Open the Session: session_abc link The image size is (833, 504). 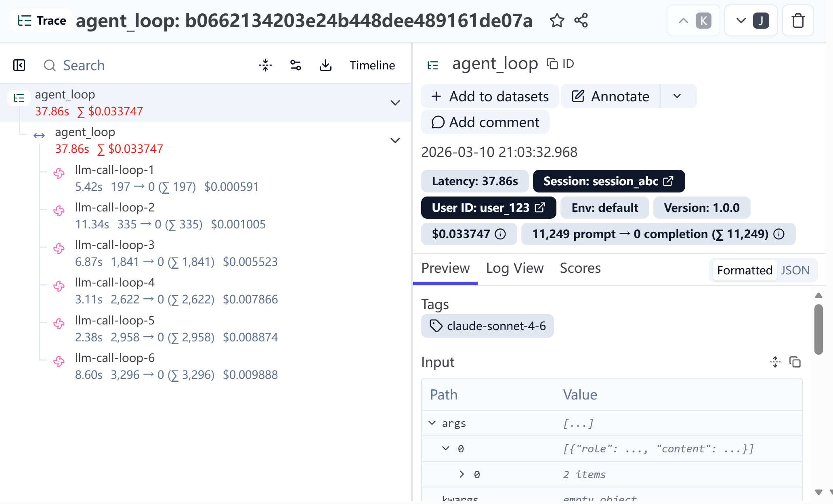608,181
